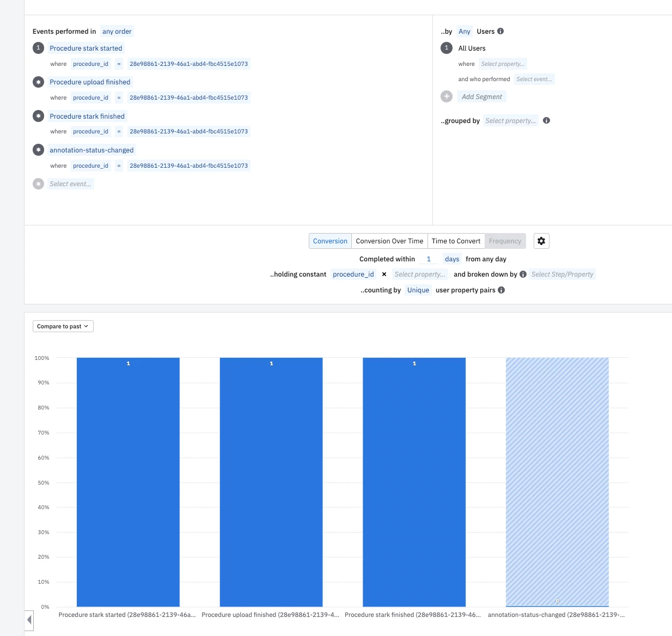Click the Completed within number field

pos(429,259)
